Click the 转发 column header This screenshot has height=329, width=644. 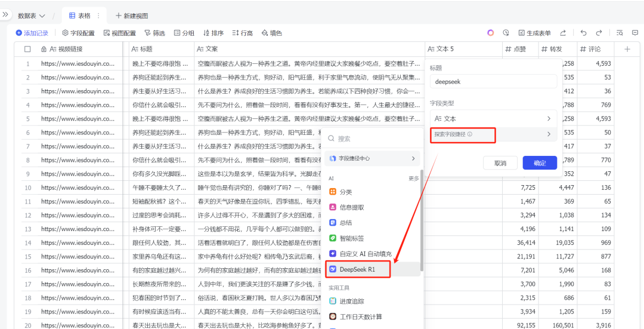558,49
